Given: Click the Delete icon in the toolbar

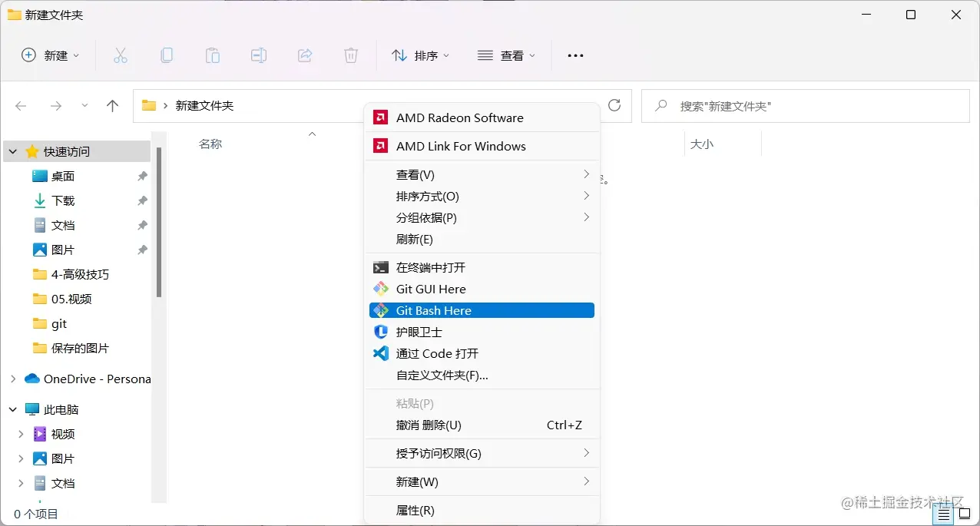Looking at the screenshot, I should (x=350, y=55).
